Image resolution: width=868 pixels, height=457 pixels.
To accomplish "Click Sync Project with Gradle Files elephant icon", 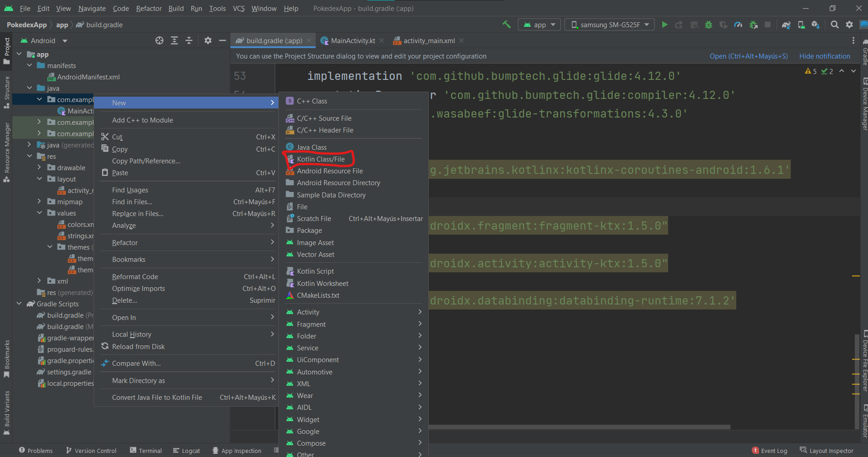I will 786,25.
